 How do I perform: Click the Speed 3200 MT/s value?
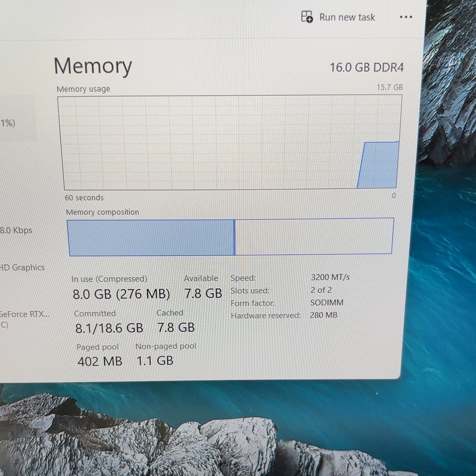pos(330,277)
